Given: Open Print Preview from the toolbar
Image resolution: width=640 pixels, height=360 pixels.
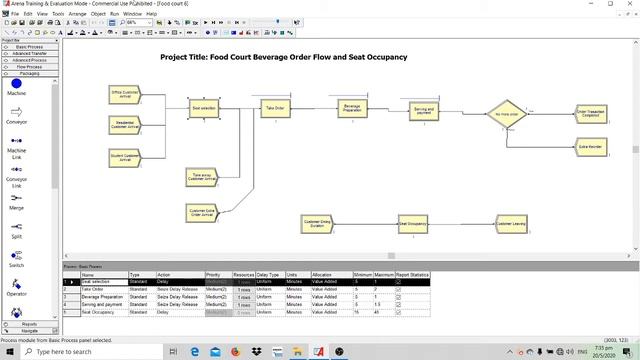Looking at the screenshot, I should [x=58, y=23].
